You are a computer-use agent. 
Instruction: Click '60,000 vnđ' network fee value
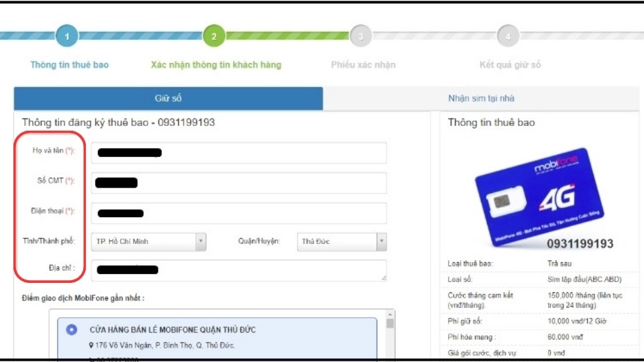pyautogui.click(x=565, y=337)
